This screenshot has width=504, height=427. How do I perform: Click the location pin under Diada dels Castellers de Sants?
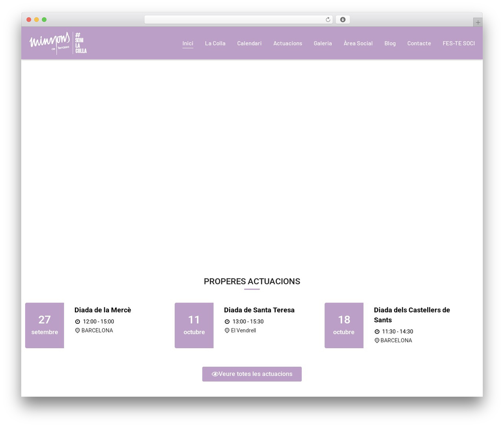coord(377,340)
